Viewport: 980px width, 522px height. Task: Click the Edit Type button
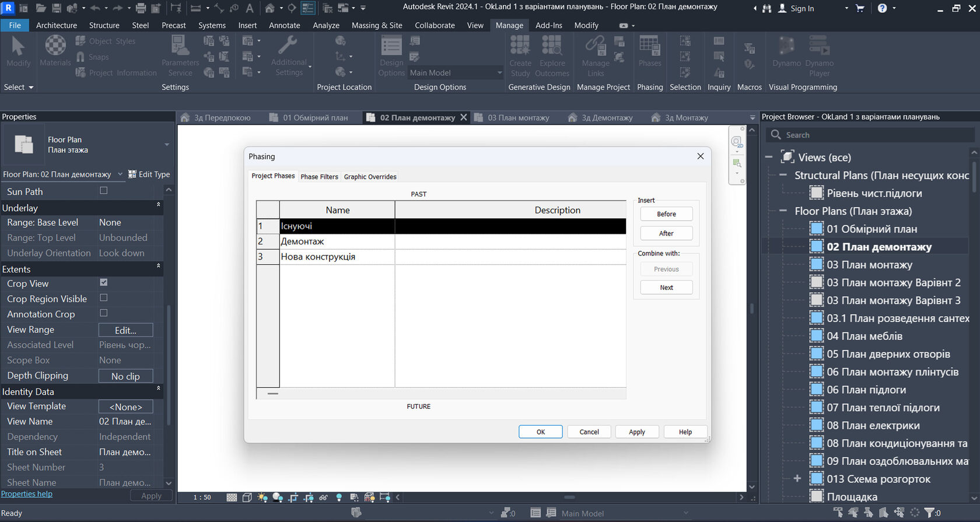click(x=149, y=174)
